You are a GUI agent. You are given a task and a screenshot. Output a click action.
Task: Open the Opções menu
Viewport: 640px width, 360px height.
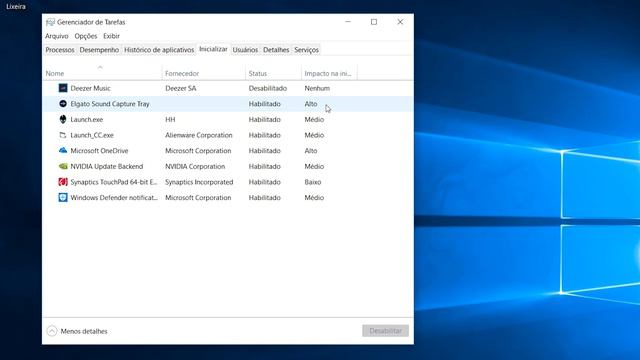86,36
